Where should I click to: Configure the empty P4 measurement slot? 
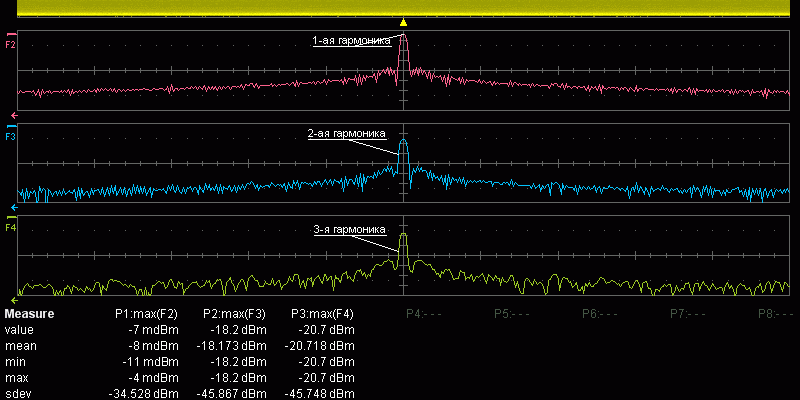[424, 314]
